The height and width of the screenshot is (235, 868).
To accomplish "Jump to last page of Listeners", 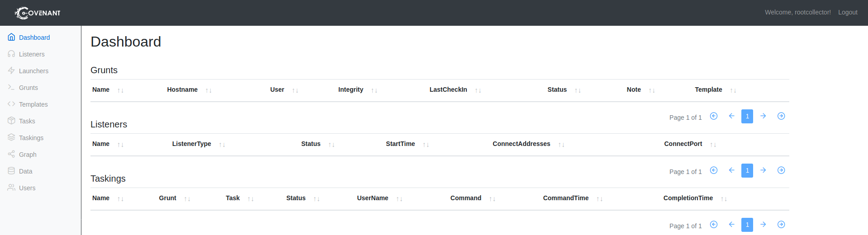I will pyautogui.click(x=781, y=170).
